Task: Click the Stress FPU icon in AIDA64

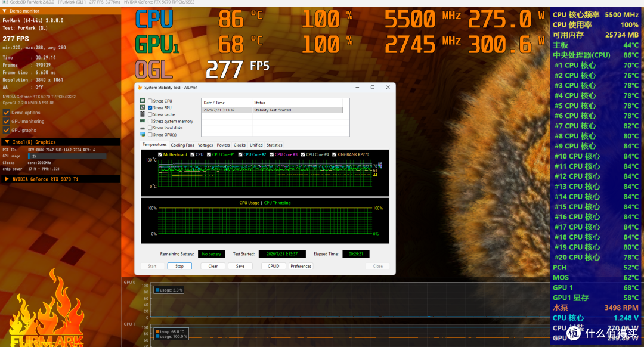Action: (143, 107)
